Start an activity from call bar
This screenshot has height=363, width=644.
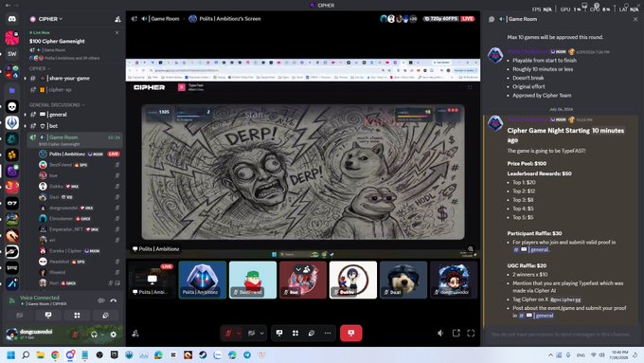point(295,333)
